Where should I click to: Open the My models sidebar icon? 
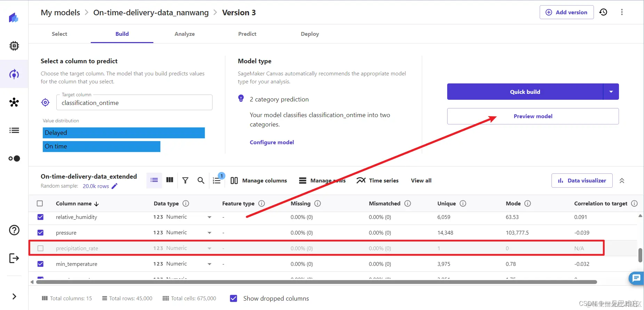pos(14,74)
